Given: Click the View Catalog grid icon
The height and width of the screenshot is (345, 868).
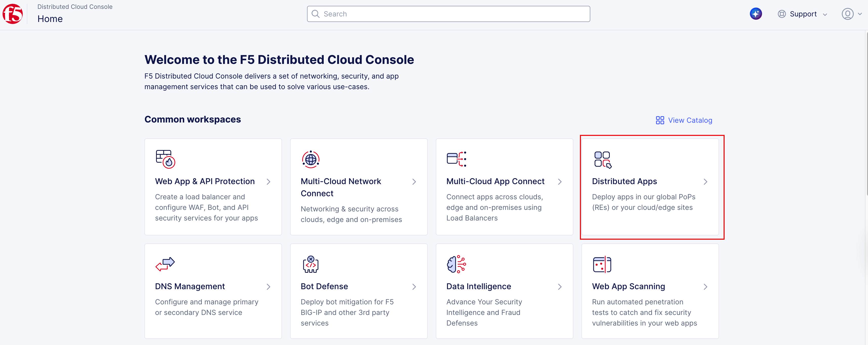Looking at the screenshot, I should (660, 120).
